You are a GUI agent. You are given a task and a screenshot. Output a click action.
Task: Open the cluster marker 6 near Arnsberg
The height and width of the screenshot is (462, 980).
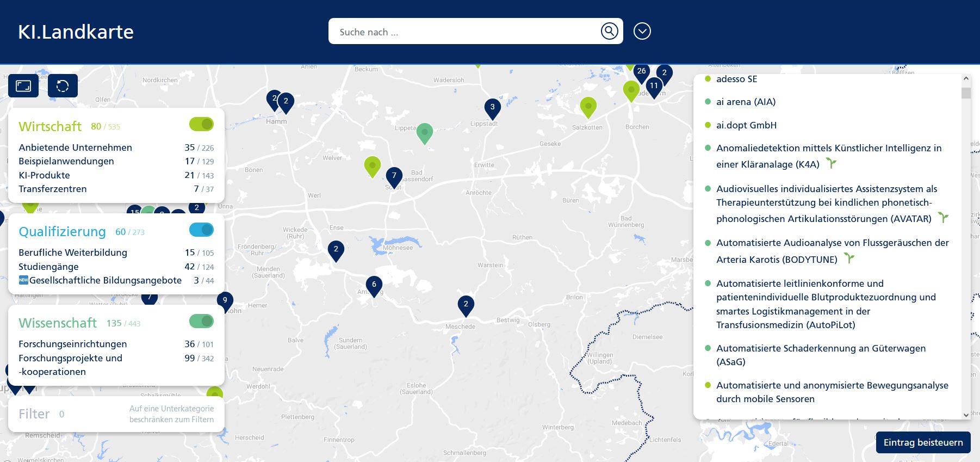coord(374,285)
